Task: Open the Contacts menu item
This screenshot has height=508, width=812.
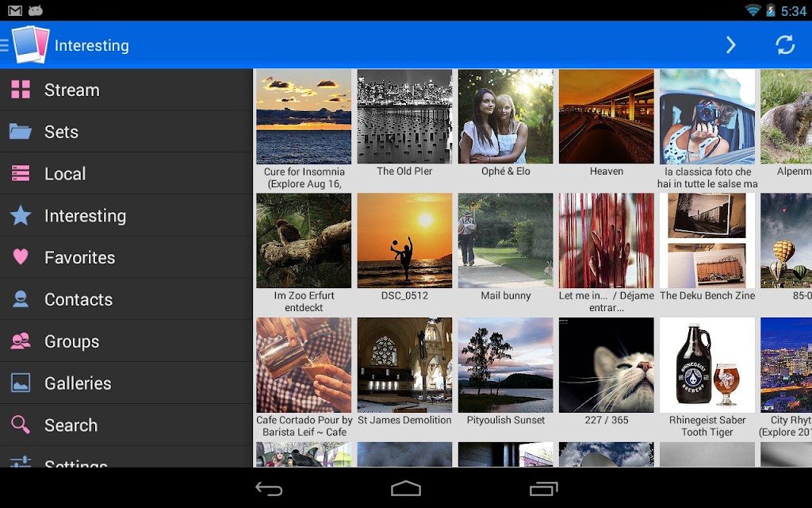Action: 126,299
